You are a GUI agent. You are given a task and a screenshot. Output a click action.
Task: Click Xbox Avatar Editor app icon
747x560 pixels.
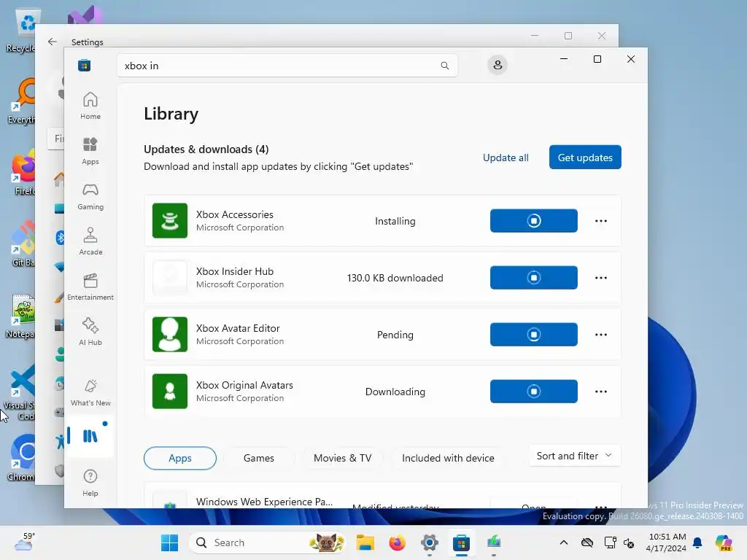169,334
